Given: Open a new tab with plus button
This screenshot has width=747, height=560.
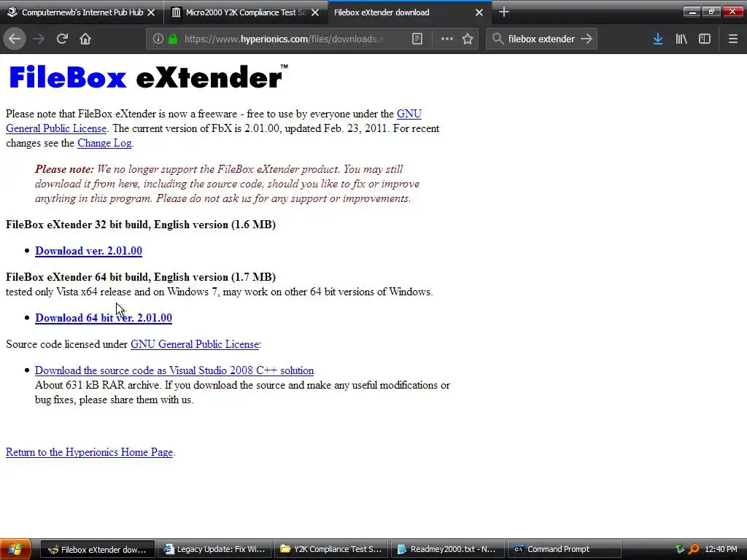Looking at the screenshot, I should tap(503, 12).
